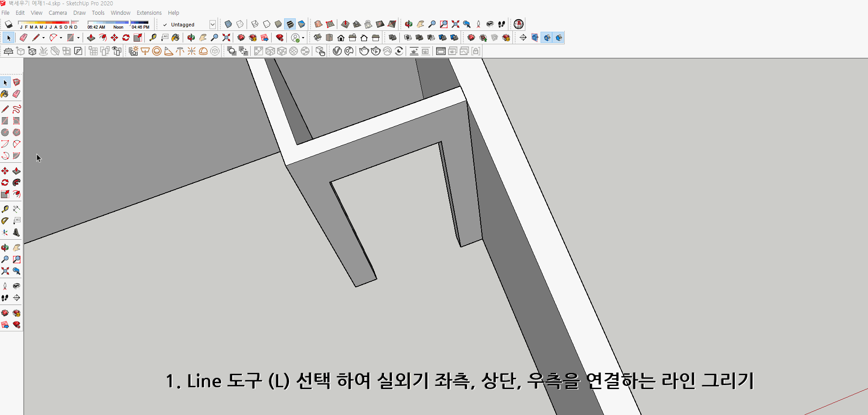Activate the Follow Me tool
The image size is (868, 415).
coord(17,182)
